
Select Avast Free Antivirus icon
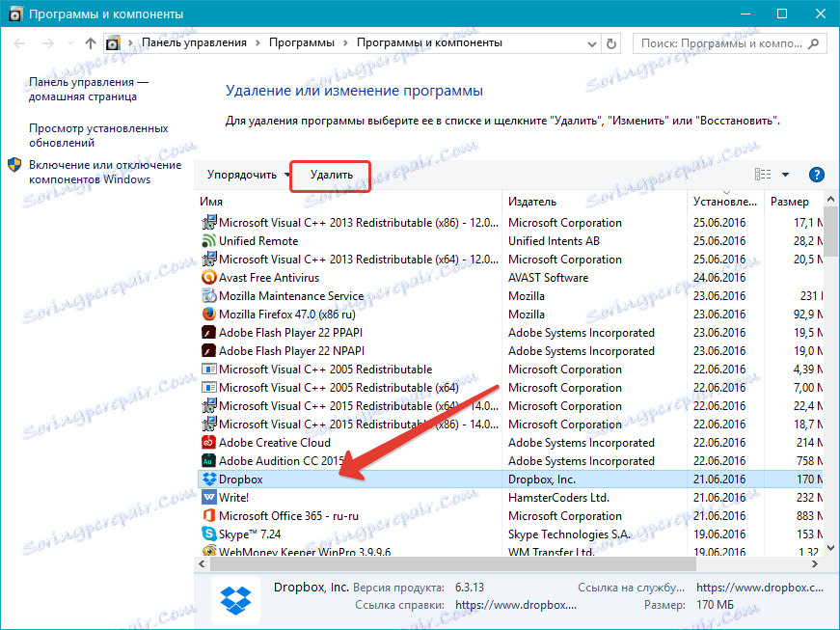coord(208,278)
